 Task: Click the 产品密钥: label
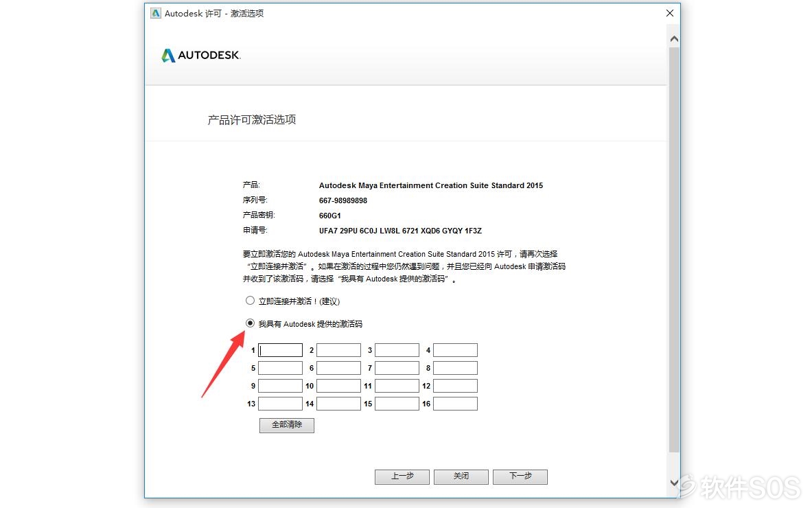click(x=259, y=215)
